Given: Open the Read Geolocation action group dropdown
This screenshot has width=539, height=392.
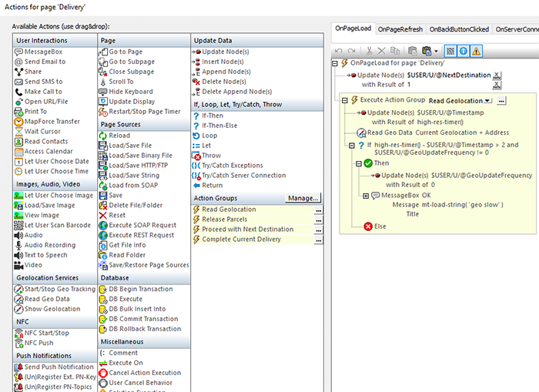Looking at the screenshot, I should coord(488,101).
